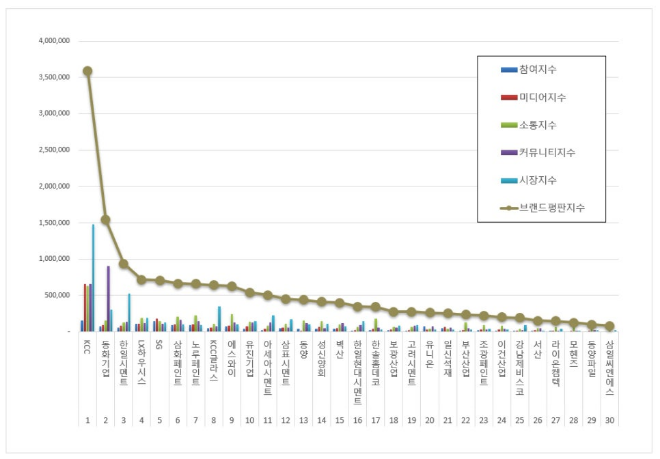Screen dimensions: 660x459
Task: Click the 동화기업 line data point
Action: (105, 220)
